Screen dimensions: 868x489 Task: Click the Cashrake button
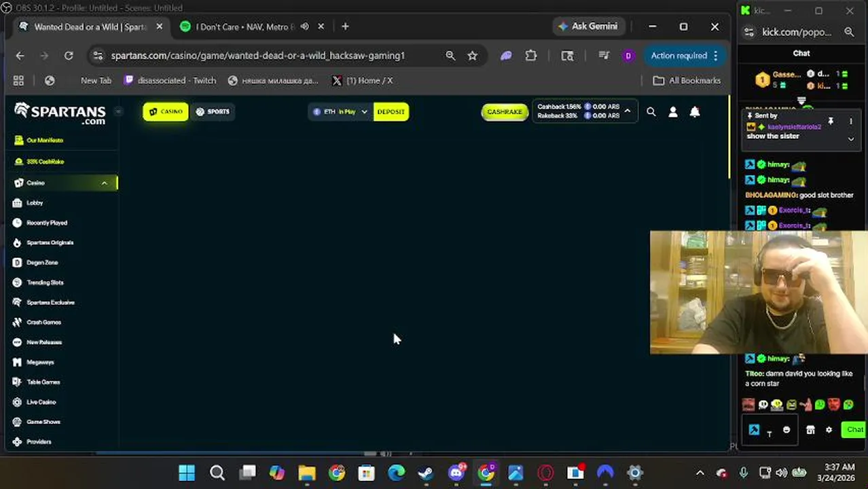(505, 111)
